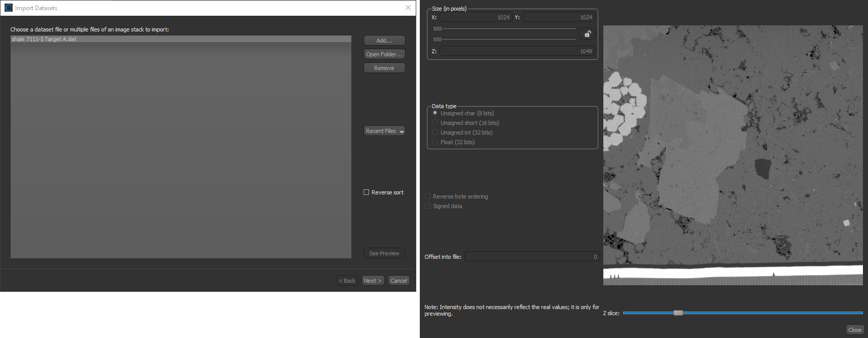Select Float (32 bits) data type

tap(435, 142)
